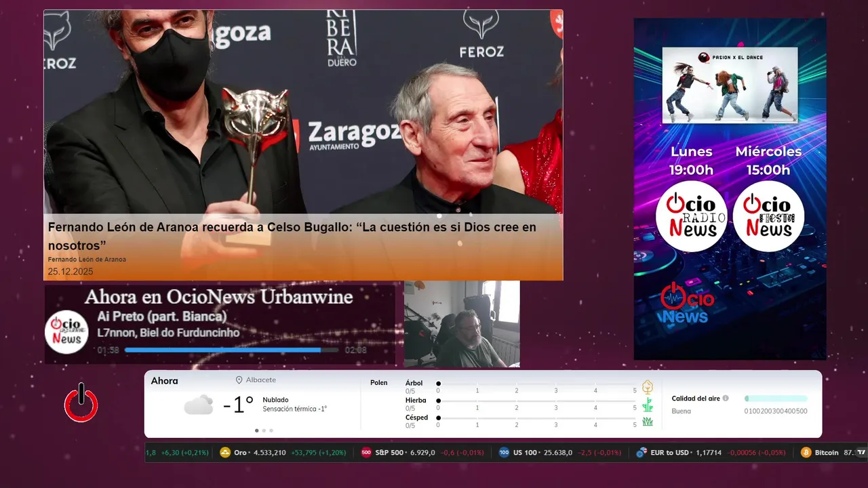Click the Ahora weather heading
The height and width of the screenshot is (488, 868).
(164, 381)
